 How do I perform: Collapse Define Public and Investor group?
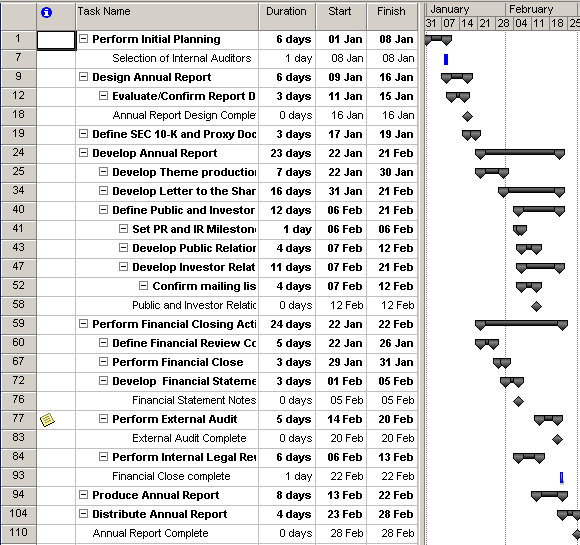tap(104, 209)
